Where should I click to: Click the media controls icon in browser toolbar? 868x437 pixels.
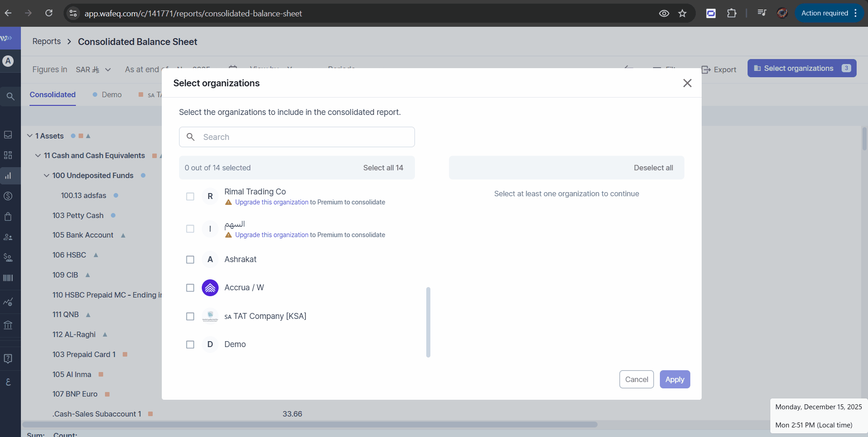pyautogui.click(x=762, y=13)
